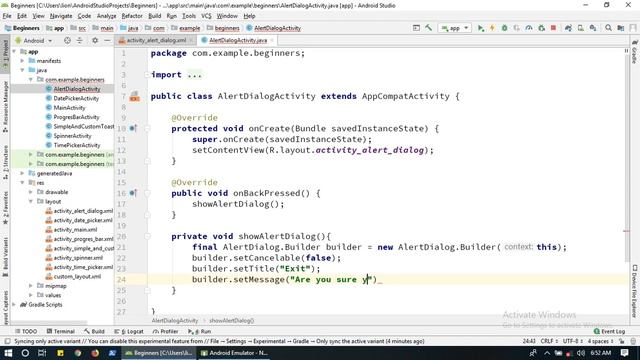Collapse the res folder
640x360 pixels.
point(22,182)
